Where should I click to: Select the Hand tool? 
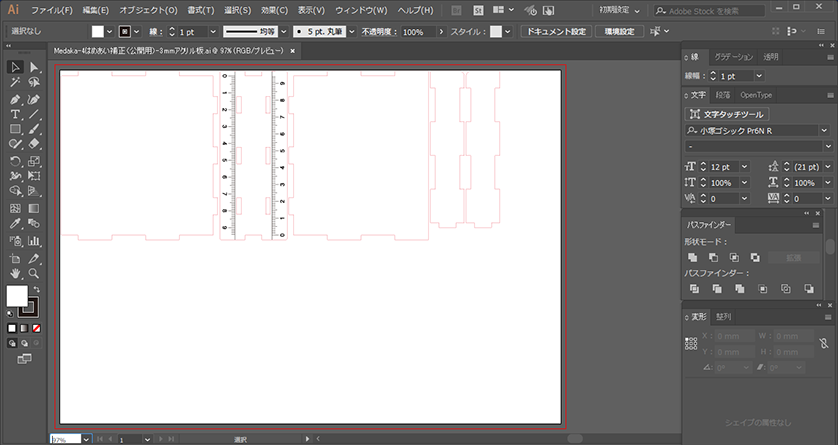tap(15, 272)
